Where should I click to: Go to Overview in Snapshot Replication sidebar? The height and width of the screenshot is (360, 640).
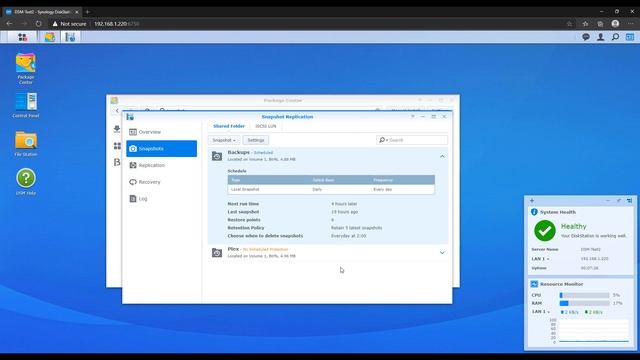click(162, 132)
